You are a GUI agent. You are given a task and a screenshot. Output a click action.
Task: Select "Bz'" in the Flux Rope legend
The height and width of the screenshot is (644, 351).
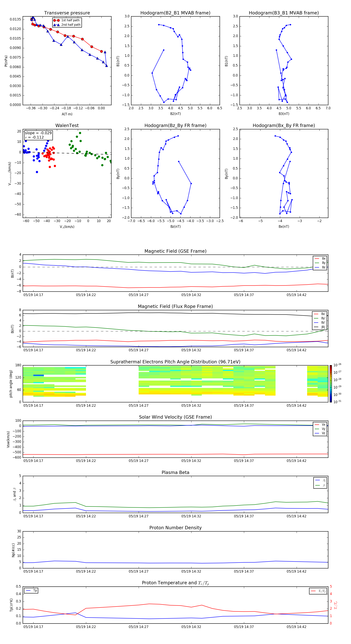coord(320,323)
